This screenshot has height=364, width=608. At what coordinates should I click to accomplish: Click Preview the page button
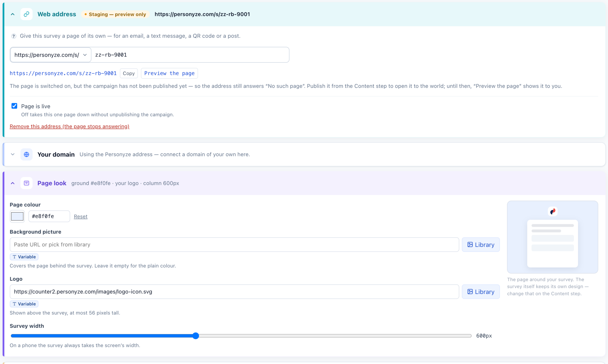(169, 73)
